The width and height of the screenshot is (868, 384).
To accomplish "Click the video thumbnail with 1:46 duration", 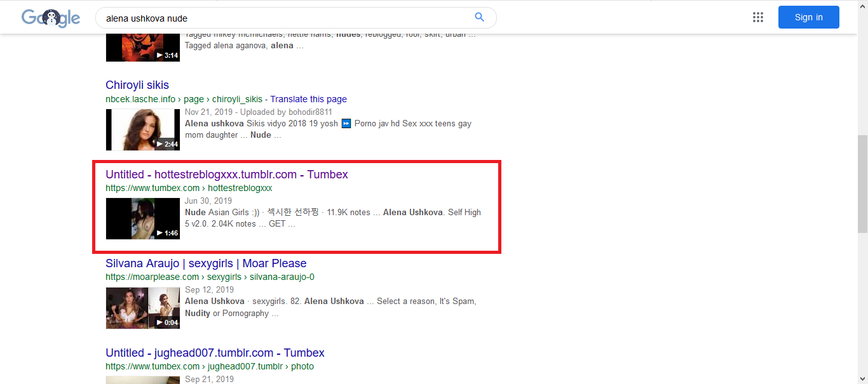I will click(x=142, y=218).
